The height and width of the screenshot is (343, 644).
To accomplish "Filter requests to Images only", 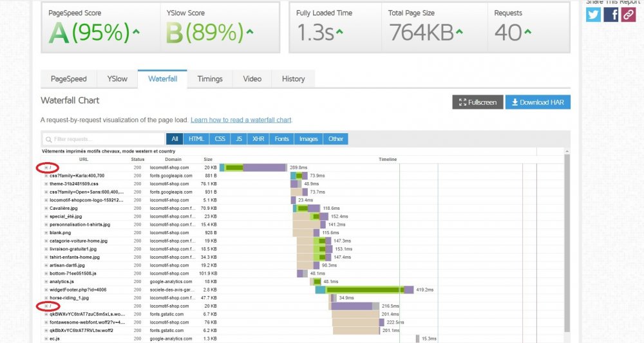I will click(x=308, y=138).
